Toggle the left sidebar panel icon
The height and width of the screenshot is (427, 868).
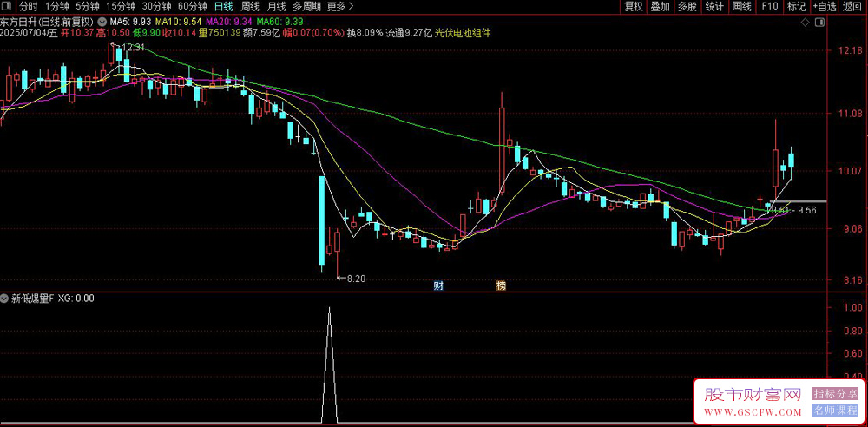(6, 7)
